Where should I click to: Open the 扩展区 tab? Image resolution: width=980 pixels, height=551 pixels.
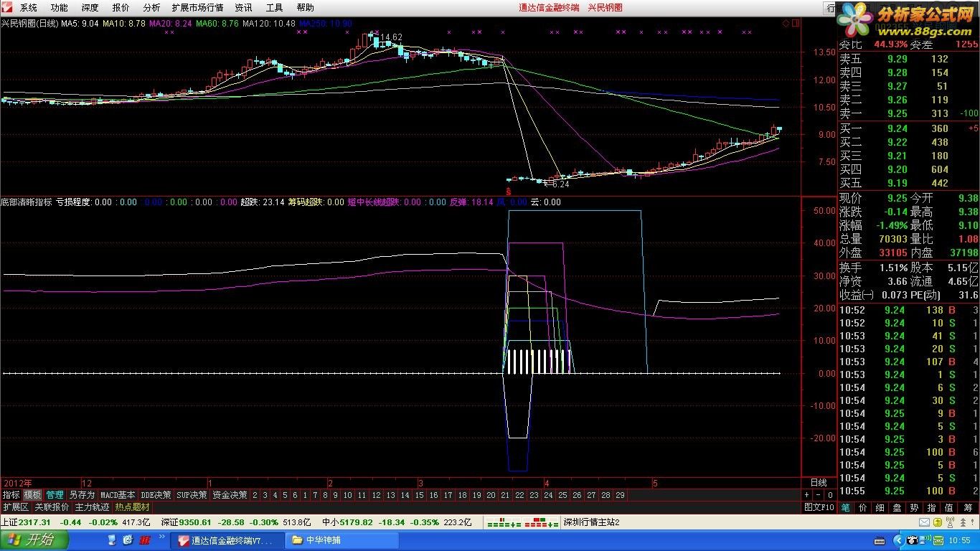[15, 507]
